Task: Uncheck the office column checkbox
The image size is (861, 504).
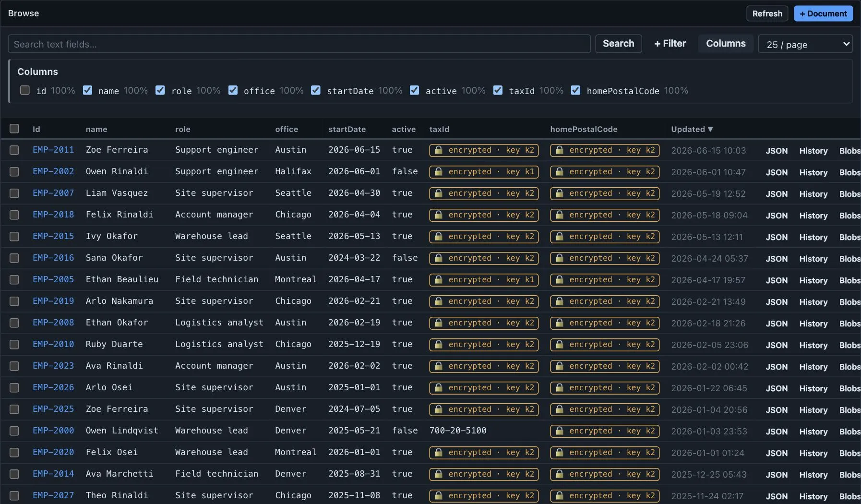Action: (233, 90)
